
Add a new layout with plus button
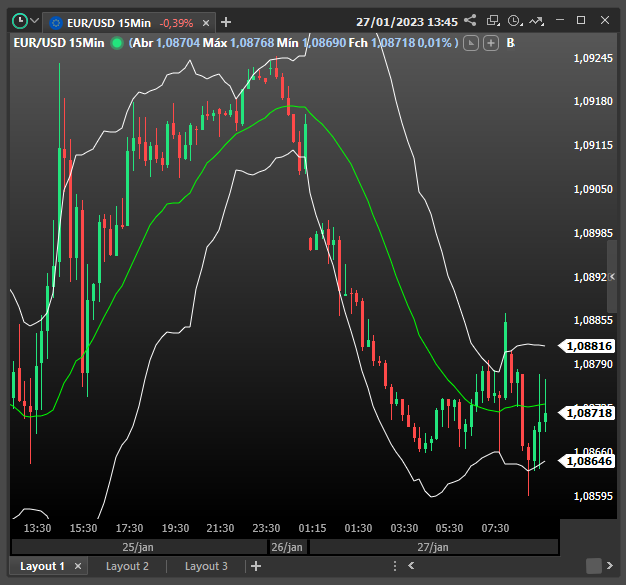coord(256,566)
